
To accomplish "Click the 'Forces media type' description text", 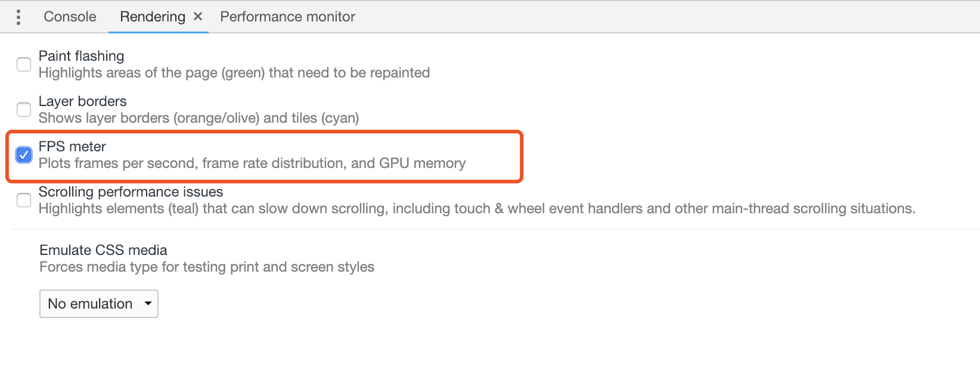I will click(206, 267).
